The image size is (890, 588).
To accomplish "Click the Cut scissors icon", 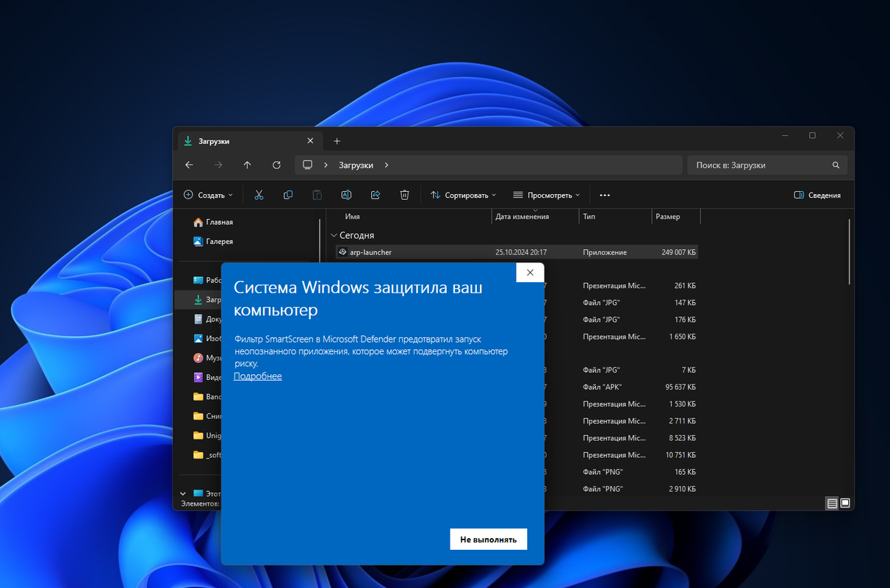I will (x=259, y=195).
